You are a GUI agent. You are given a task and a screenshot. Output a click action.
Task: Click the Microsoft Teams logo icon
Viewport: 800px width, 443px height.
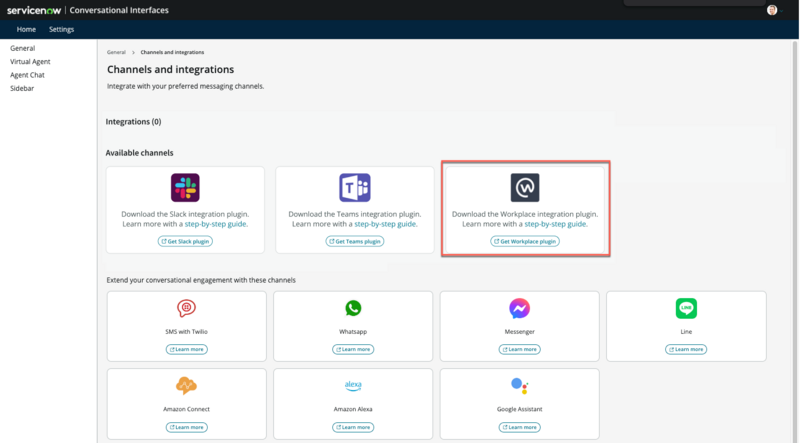click(x=355, y=188)
